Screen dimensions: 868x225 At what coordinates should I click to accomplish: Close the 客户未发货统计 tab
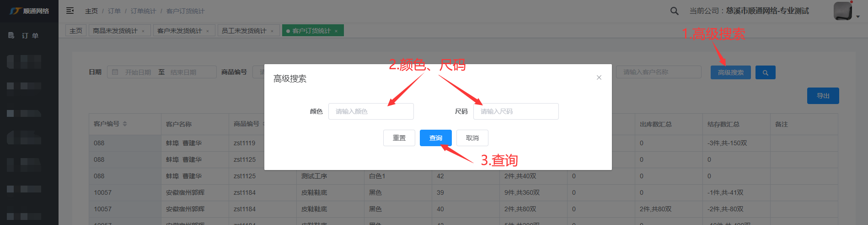(x=208, y=31)
